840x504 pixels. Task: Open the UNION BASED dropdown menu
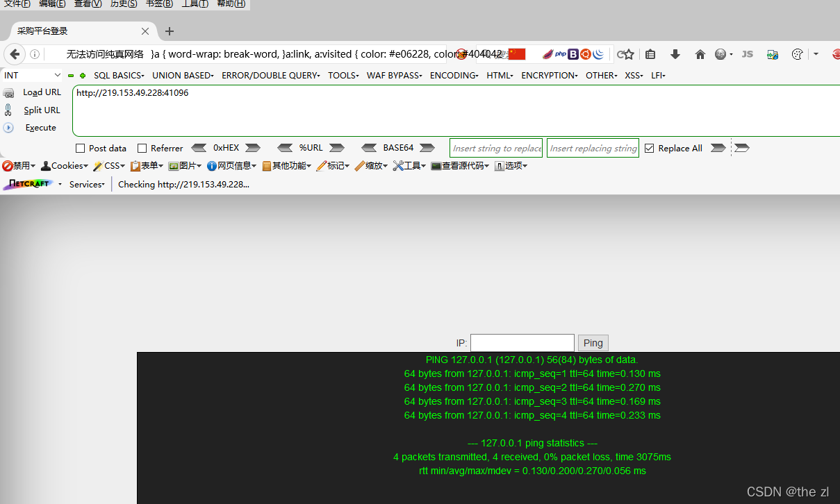tap(183, 75)
